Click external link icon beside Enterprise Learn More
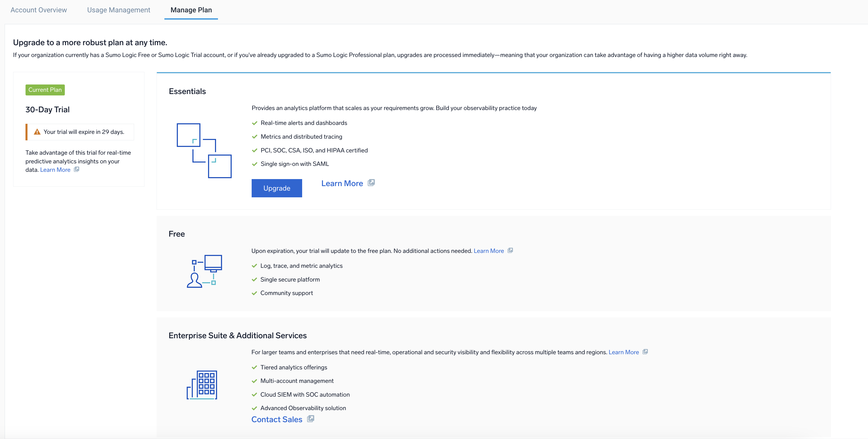 tap(645, 352)
